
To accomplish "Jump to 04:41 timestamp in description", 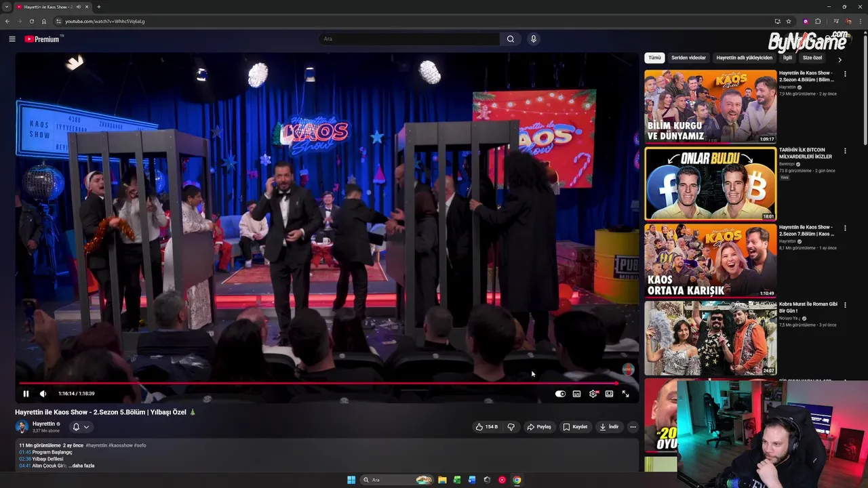I will (x=25, y=466).
